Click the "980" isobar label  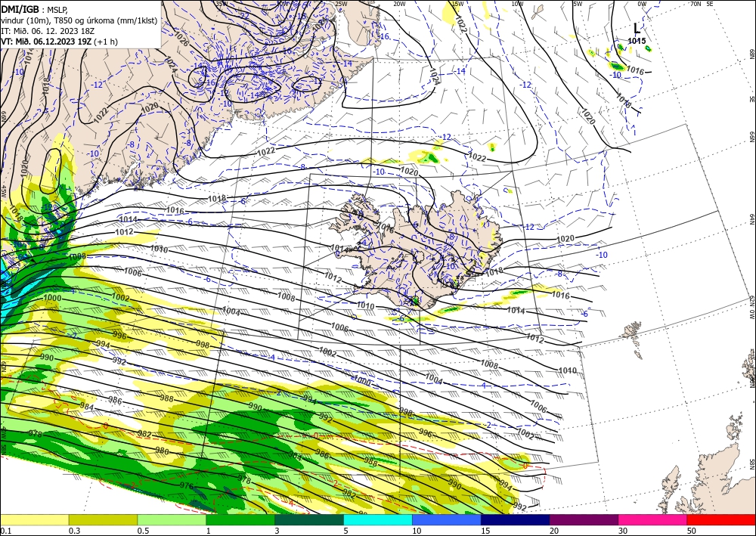click(162, 451)
